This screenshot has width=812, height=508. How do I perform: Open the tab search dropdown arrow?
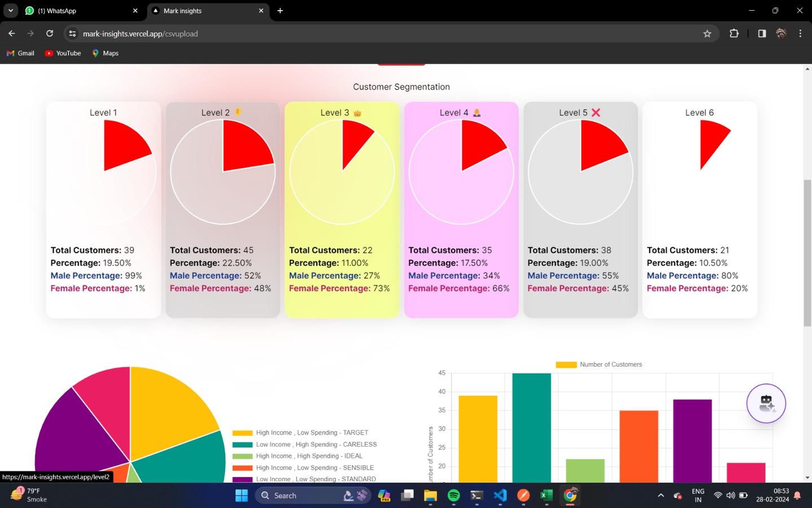coord(11,10)
